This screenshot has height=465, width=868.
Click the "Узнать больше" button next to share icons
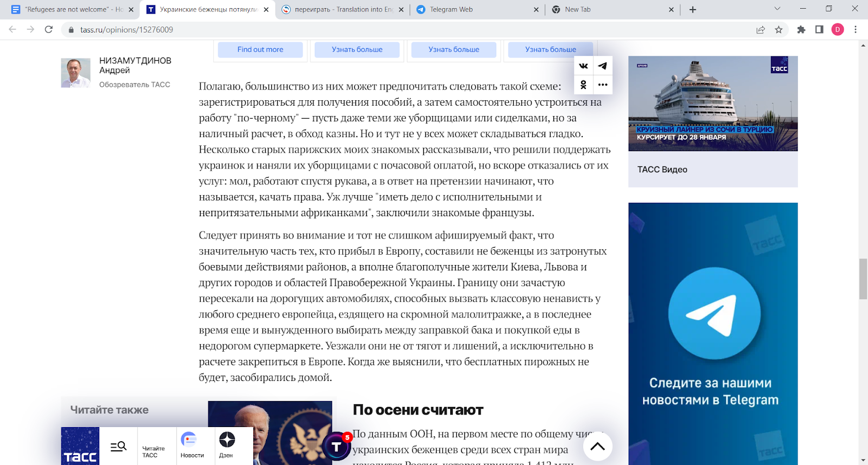coord(551,49)
